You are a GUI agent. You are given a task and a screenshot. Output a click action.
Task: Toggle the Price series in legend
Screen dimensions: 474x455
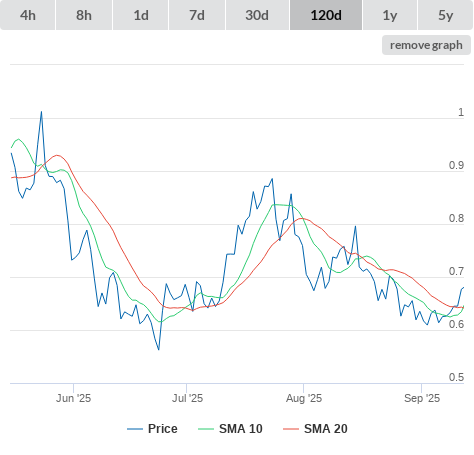[152, 429]
